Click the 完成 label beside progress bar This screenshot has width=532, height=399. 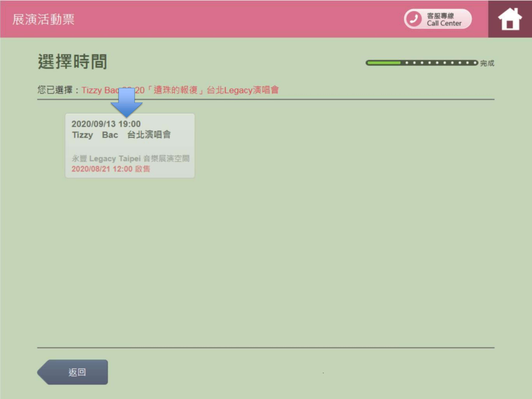[487, 63]
